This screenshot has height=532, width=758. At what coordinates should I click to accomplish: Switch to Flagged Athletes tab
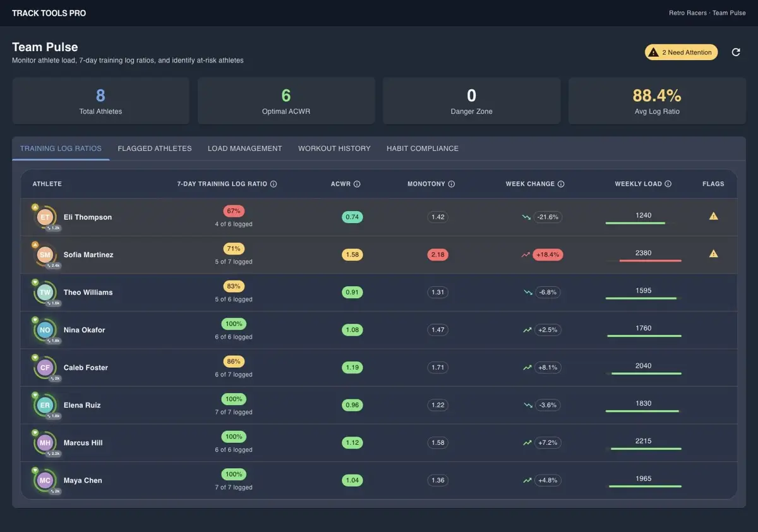pyautogui.click(x=155, y=148)
